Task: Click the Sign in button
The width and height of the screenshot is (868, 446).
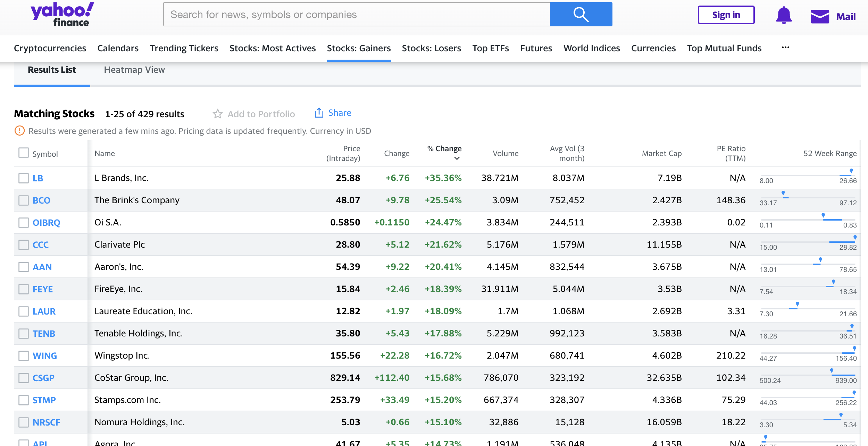Action: (x=726, y=15)
